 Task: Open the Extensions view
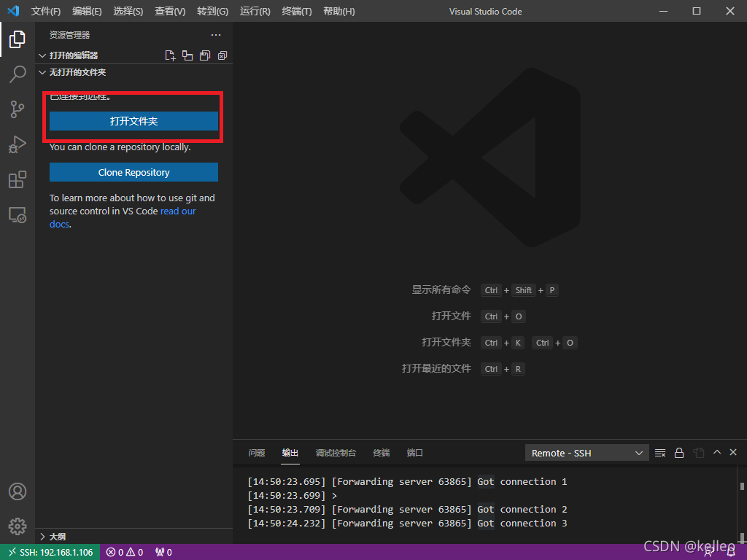[18, 179]
